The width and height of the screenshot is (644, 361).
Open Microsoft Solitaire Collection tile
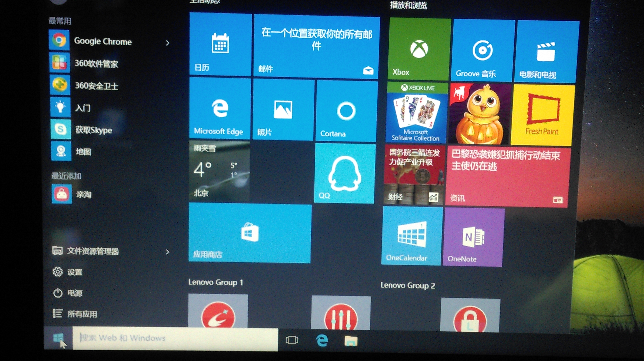417,113
